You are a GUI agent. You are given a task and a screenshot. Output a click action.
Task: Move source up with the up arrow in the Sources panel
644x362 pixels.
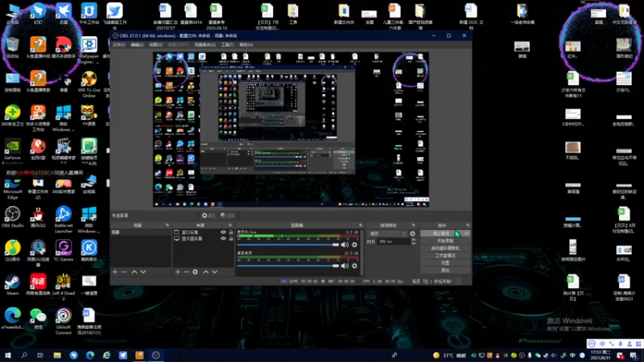coord(206,272)
